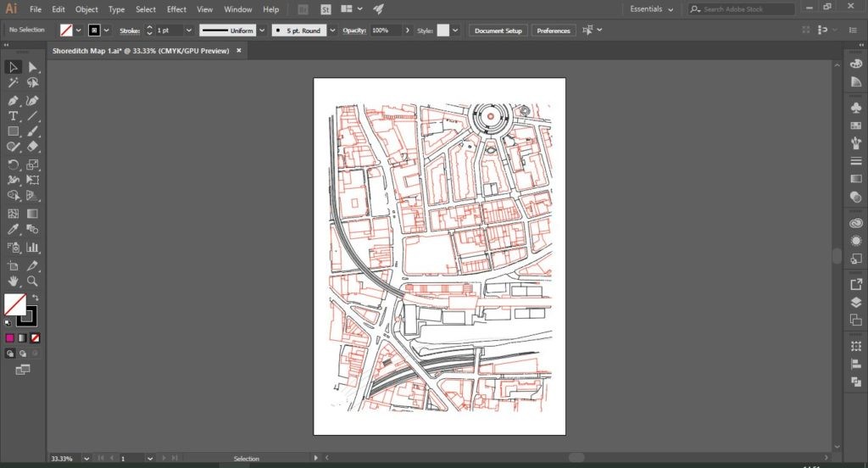Image resolution: width=868 pixels, height=468 pixels.
Task: Select the Magic Wand tool
Action: pos(14,82)
